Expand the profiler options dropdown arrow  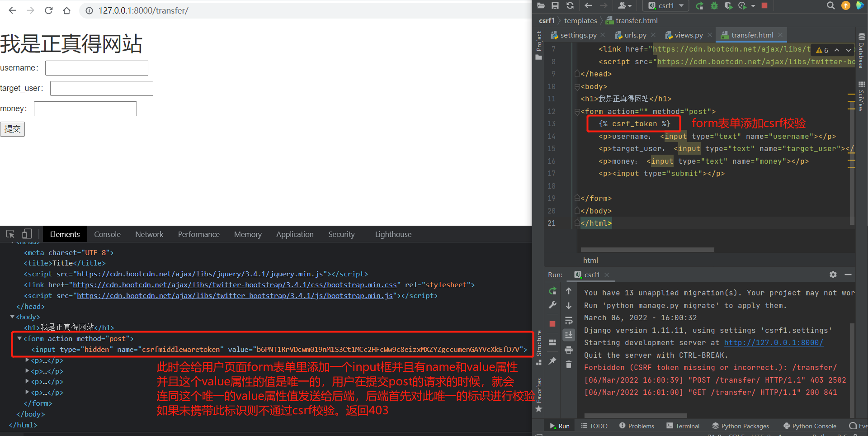[753, 6]
